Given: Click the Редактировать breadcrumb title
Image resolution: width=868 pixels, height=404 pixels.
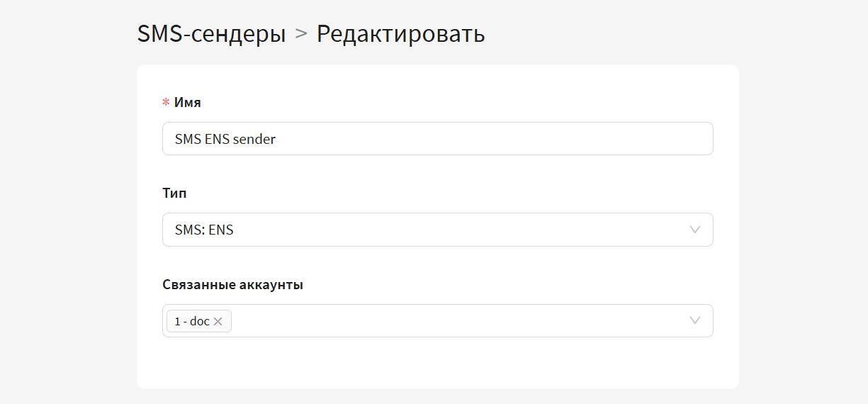Looking at the screenshot, I should click(400, 33).
